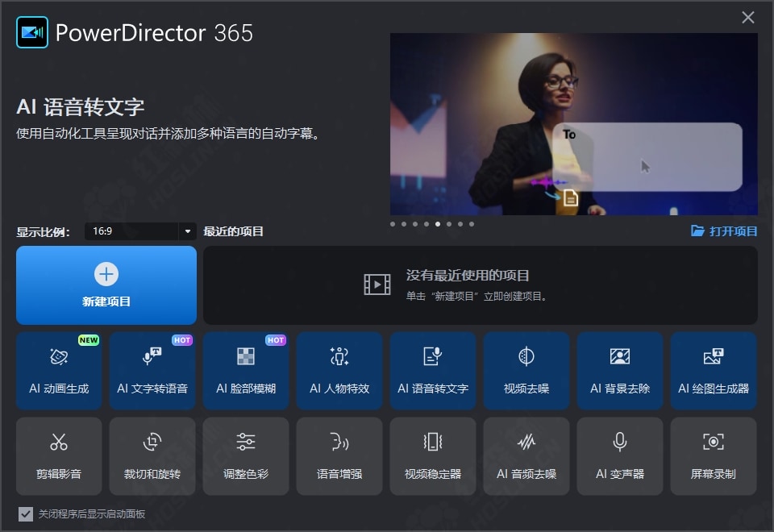Jump to the last carousel dot
This screenshot has height=532, width=774.
(472, 224)
